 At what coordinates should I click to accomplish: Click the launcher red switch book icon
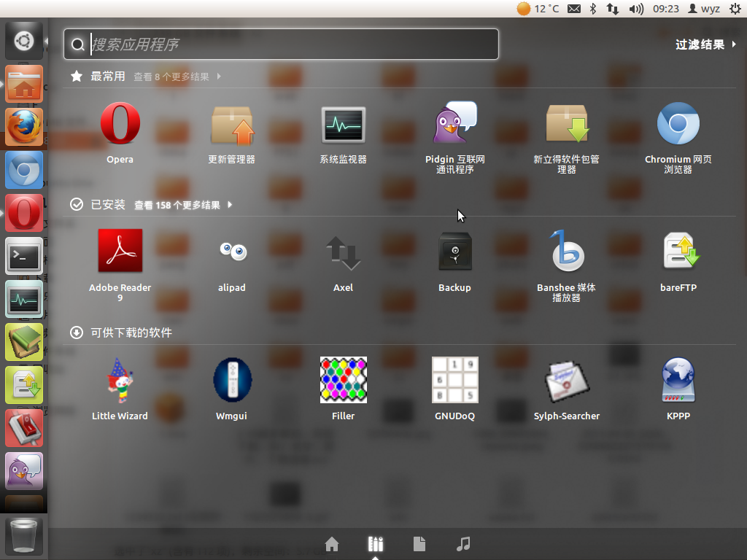[x=24, y=428]
